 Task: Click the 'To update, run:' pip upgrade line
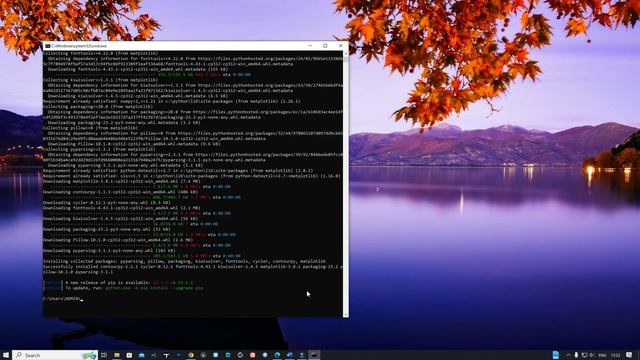(x=123, y=288)
